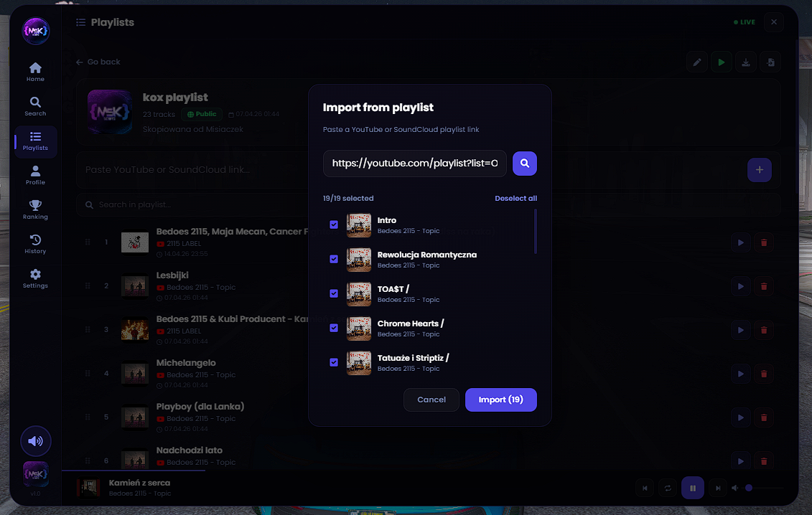Edit playlist with pencil icon
812x515 pixels.
click(697, 62)
